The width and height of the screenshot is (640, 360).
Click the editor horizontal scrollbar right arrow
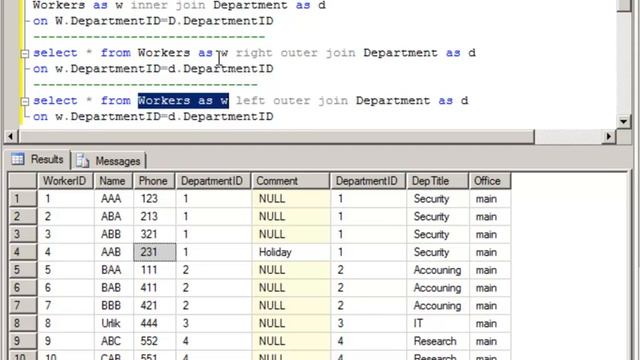(609, 136)
